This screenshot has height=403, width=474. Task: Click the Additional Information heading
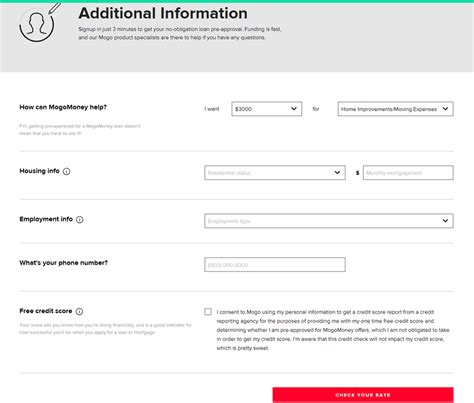point(163,13)
